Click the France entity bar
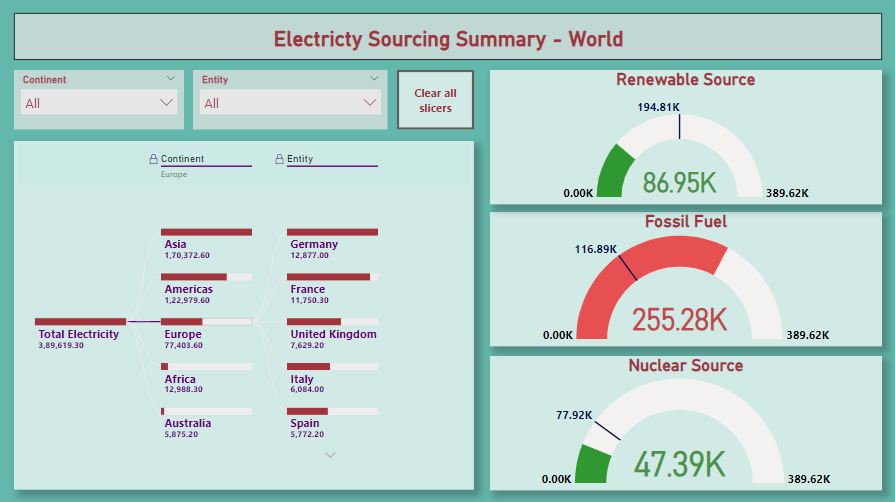 click(x=332, y=277)
